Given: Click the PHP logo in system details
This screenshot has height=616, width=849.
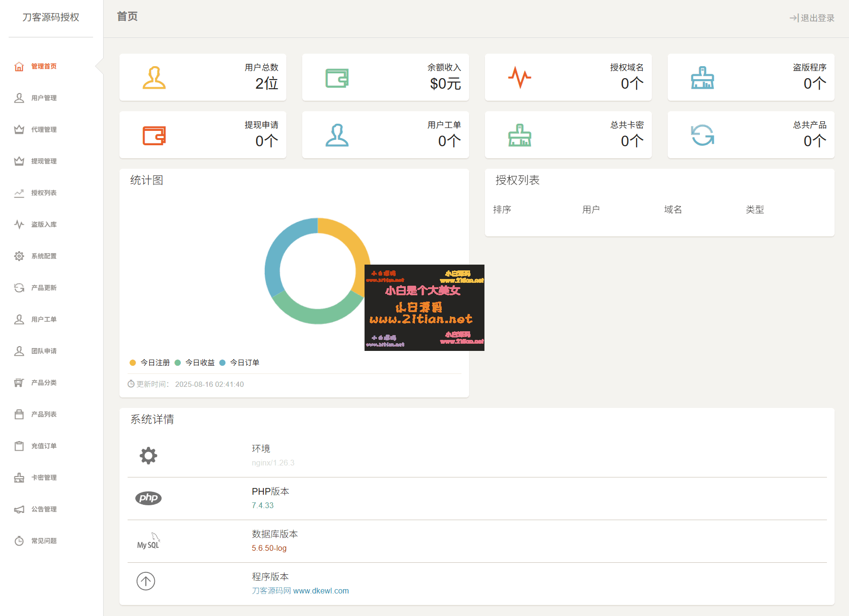Looking at the screenshot, I should point(149,498).
